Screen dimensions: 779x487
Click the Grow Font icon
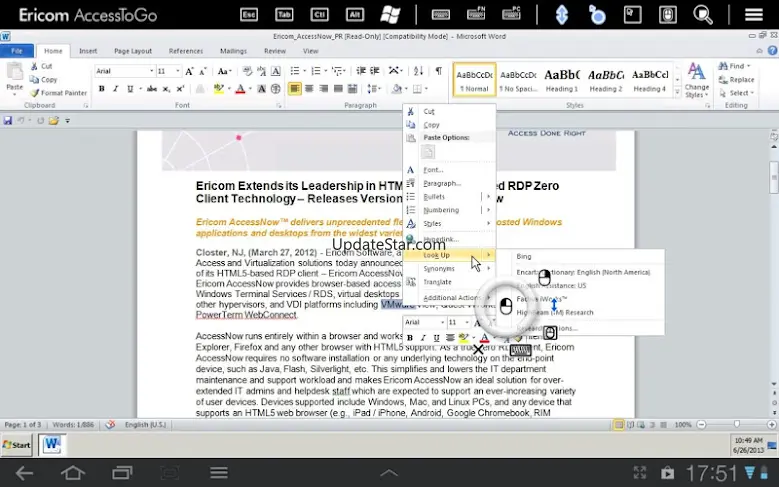tap(189, 72)
